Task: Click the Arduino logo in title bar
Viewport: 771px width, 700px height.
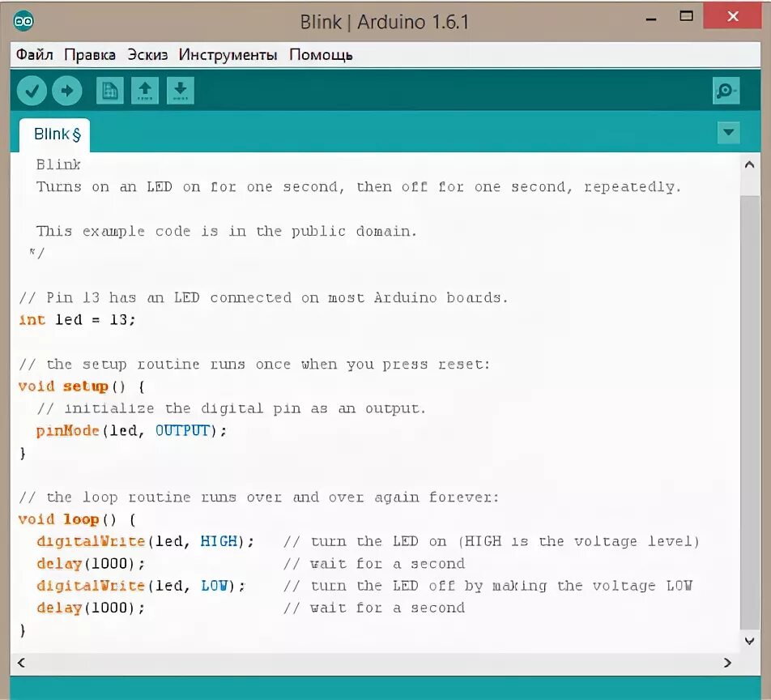Action: click(23, 21)
